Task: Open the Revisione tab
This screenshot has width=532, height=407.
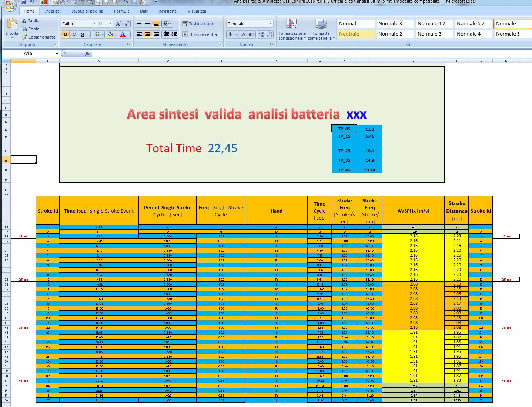Action: [167, 11]
